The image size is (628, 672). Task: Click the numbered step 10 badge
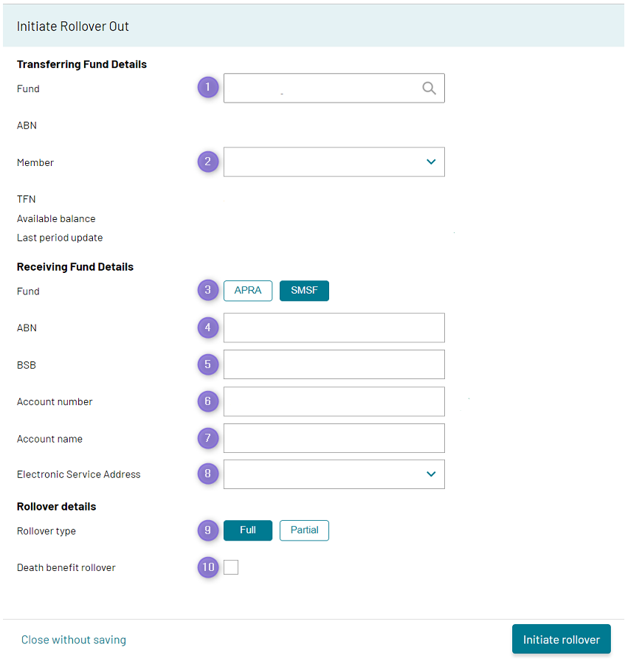(208, 567)
